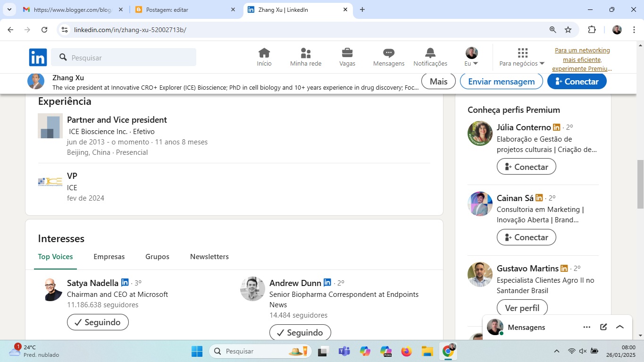Toggle Seguindo for Satya Nadella
This screenshot has height=362, width=644.
point(98,322)
